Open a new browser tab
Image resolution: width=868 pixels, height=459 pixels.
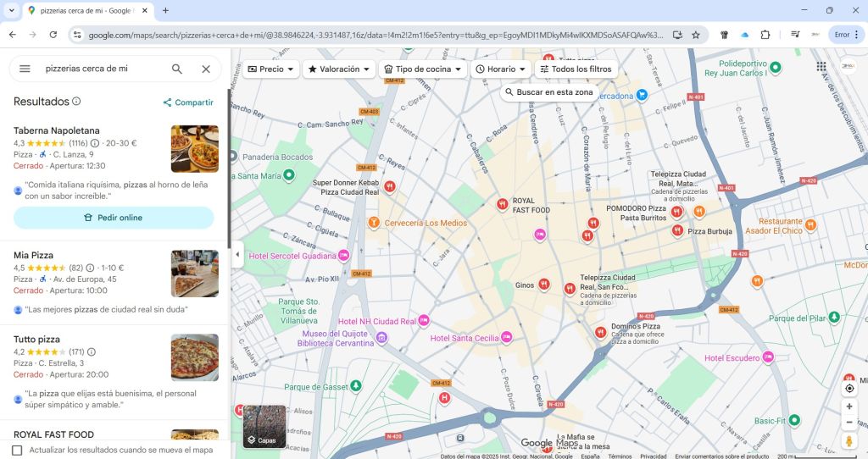click(x=165, y=10)
